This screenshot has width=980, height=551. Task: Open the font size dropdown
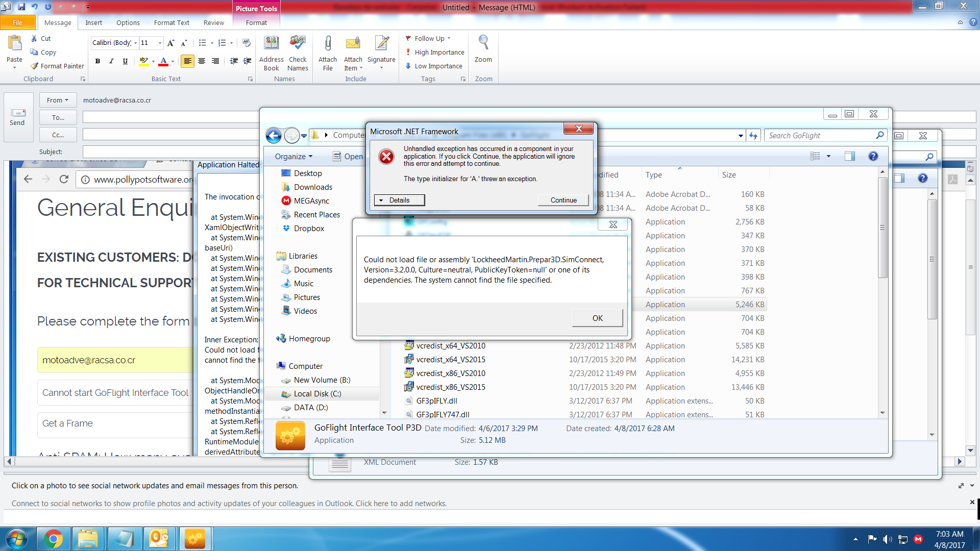[160, 43]
